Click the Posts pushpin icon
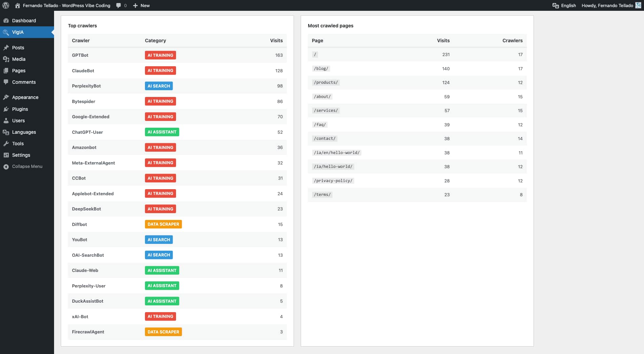 tap(6, 48)
